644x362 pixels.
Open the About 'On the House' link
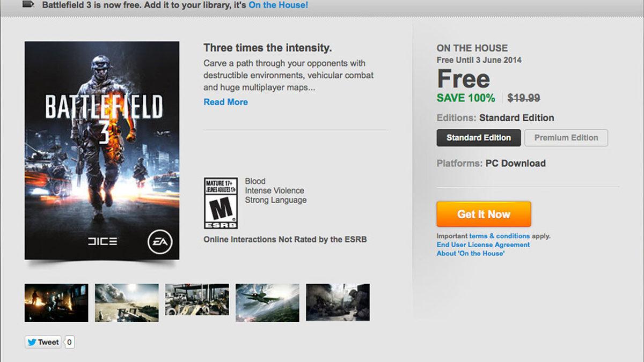coord(471,253)
